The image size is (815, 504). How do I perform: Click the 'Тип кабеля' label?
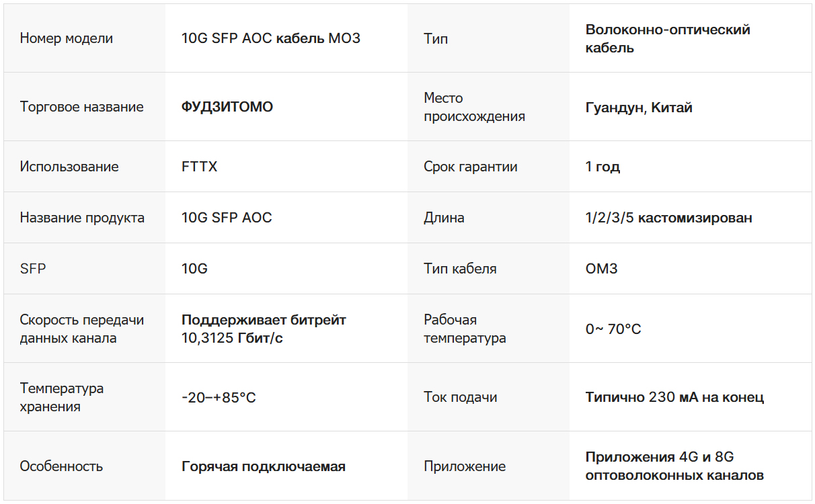460,269
